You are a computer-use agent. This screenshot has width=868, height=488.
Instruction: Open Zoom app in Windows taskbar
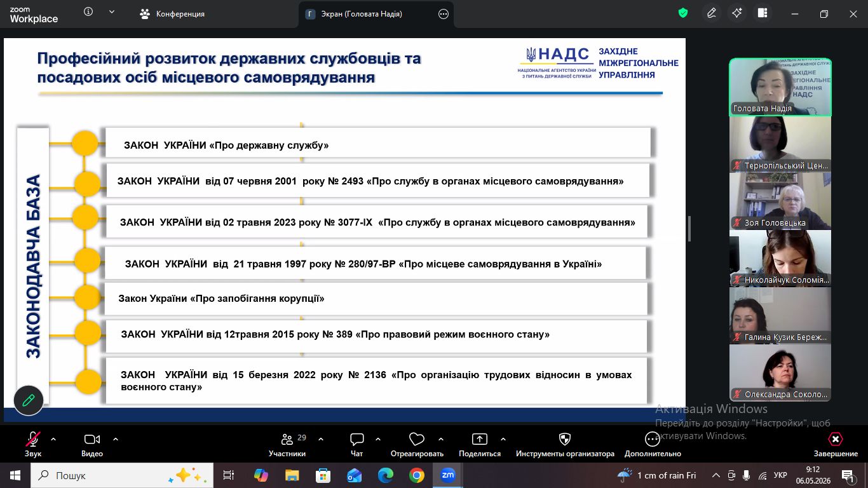click(x=448, y=475)
